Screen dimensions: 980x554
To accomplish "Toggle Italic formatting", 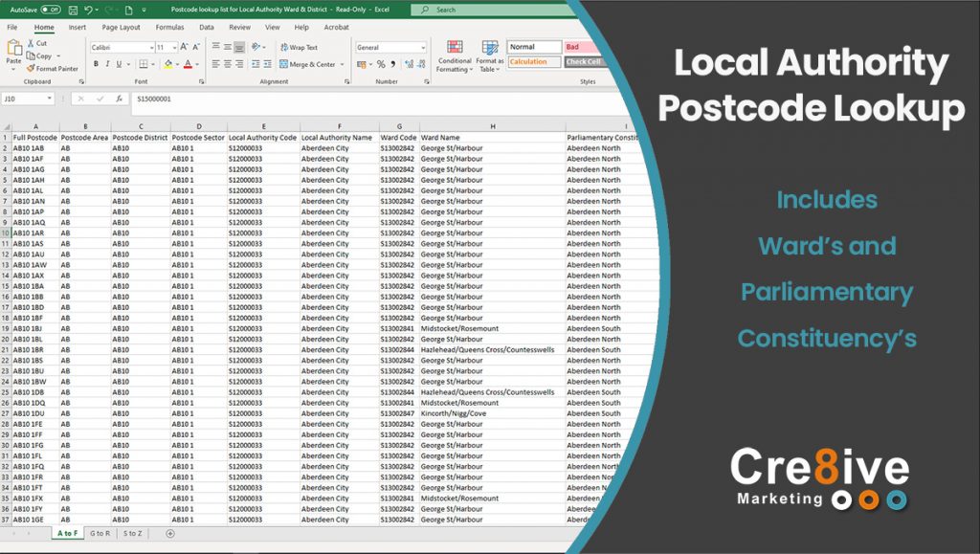I will point(107,64).
